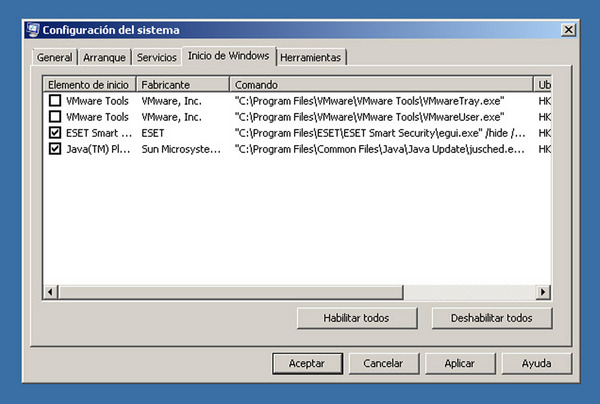Viewport: 600px width, 404px height.
Task: Switch to the General tab
Action: pyautogui.click(x=54, y=57)
